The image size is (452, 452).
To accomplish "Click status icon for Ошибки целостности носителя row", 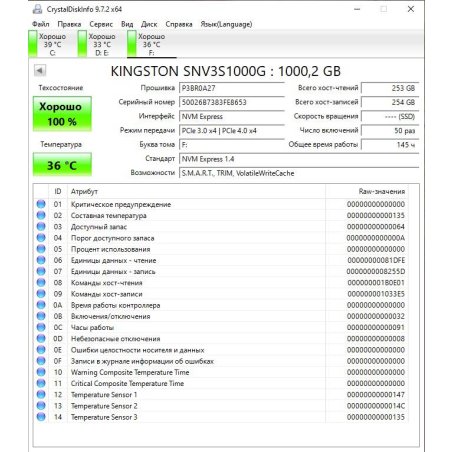I will [x=41, y=350].
